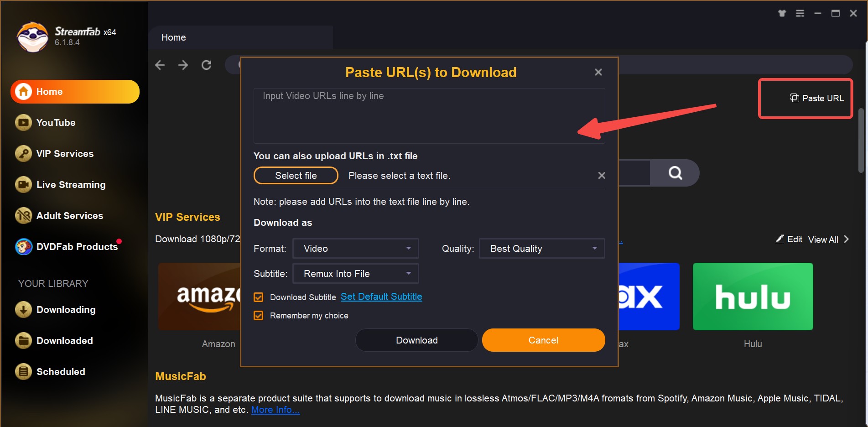
Task: Expand the Quality Best Quality dropdown
Action: [x=542, y=249]
